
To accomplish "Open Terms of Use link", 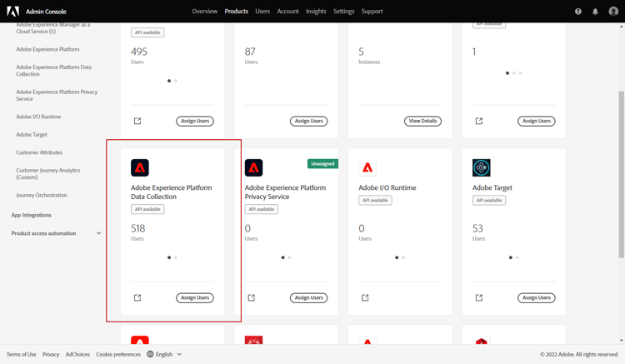I will point(21,354).
